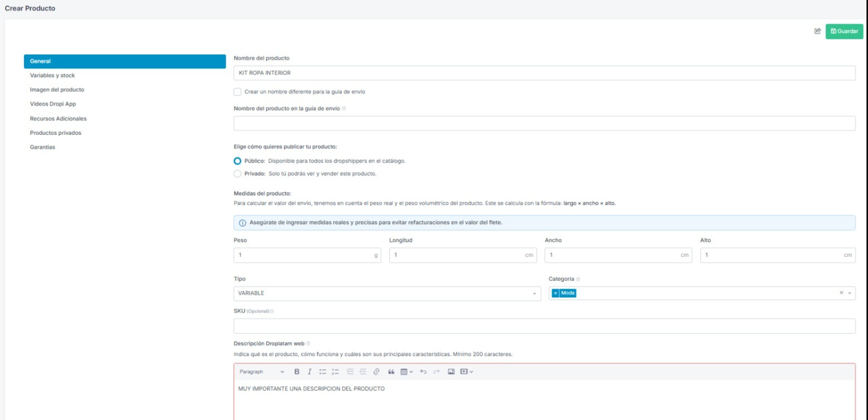The image size is (868, 420).
Task: Insert a bulleted list
Action: point(322,372)
